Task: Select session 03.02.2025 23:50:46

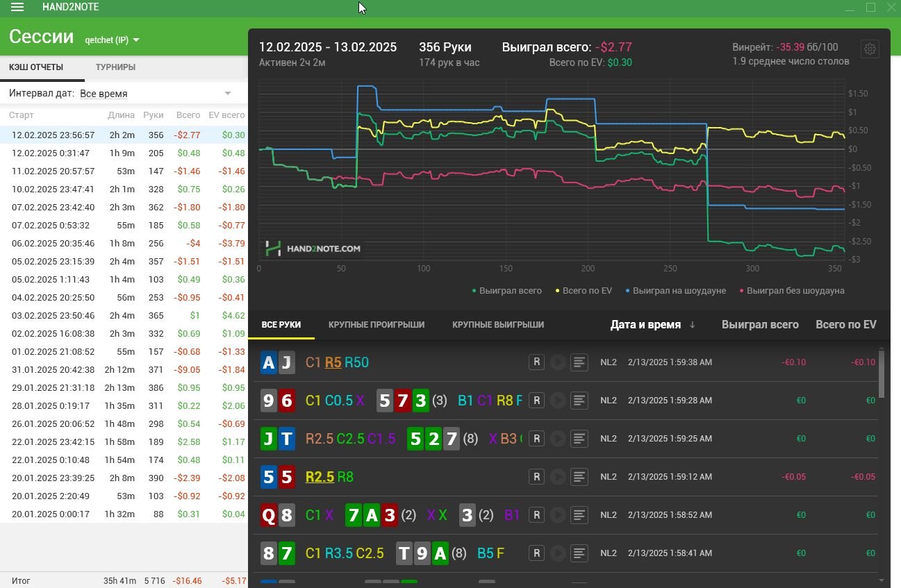Action: 124,315
